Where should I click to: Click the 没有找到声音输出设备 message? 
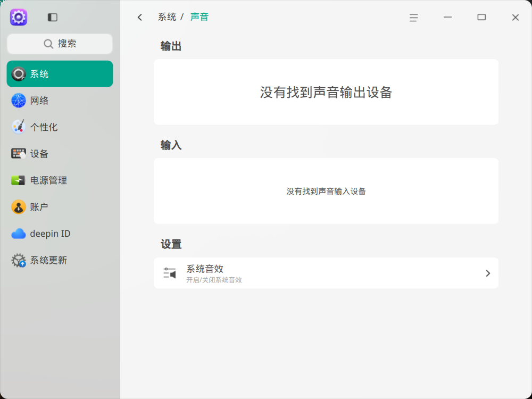point(326,92)
